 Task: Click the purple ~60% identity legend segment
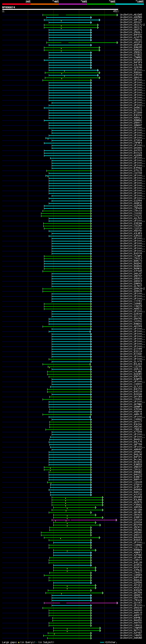[73, 4]
